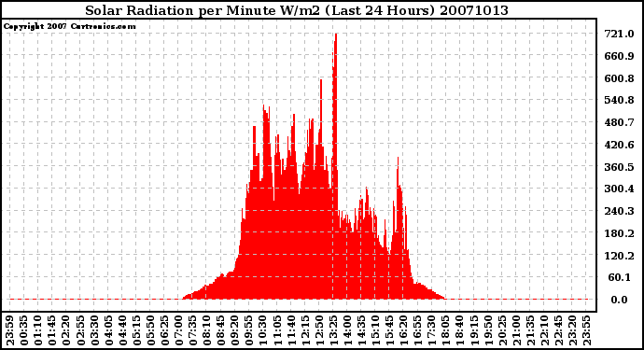Select the 01:10 x-axis label

click(37, 330)
